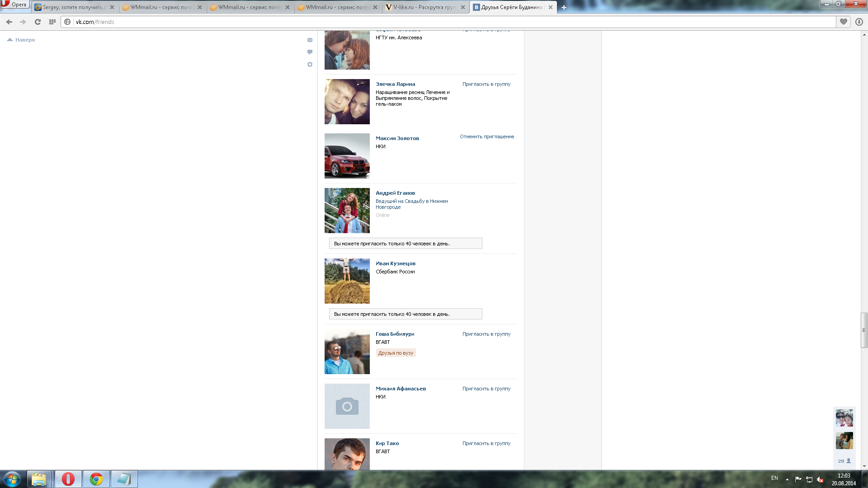868x488 pixels.
Task: Open chat with the sunglasses-couple avatar
Action: [844, 418]
